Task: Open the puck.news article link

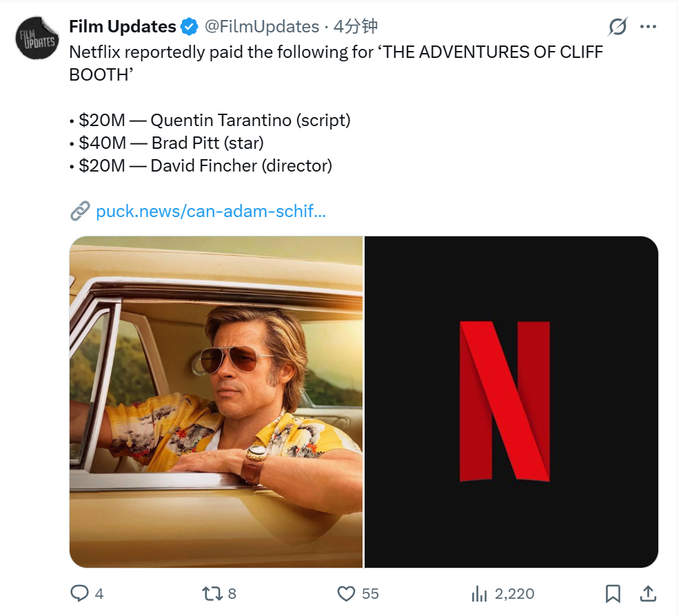Action: click(x=211, y=211)
